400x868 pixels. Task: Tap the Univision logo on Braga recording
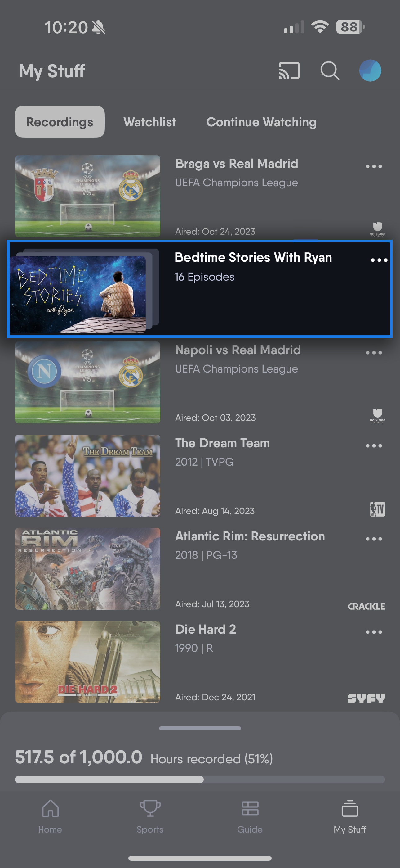coord(377,229)
